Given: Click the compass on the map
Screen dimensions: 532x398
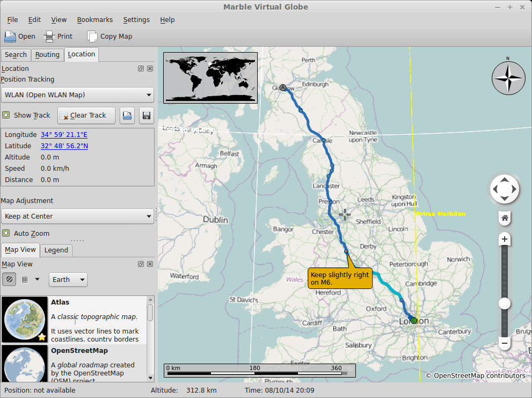Looking at the screenshot, I should pyautogui.click(x=508, y=78).
